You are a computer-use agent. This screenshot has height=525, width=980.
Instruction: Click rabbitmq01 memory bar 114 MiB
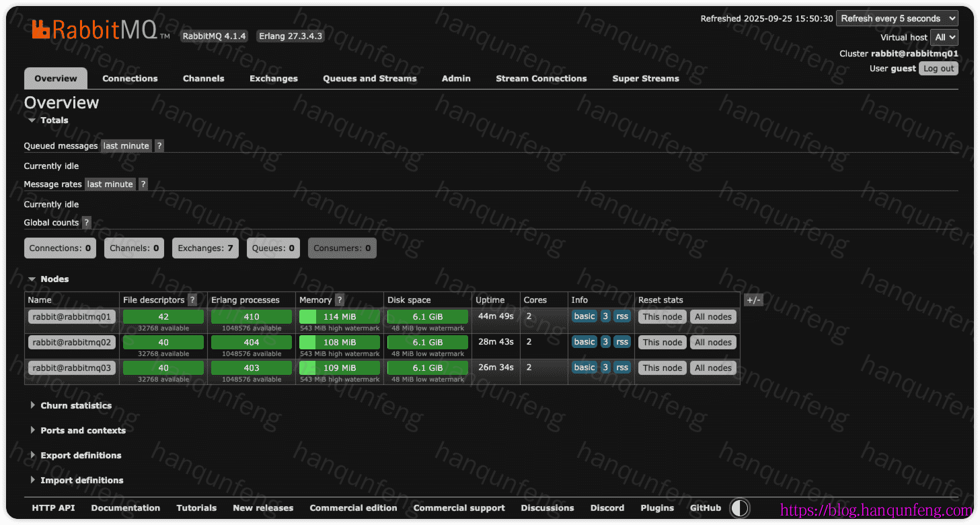pos(340,317)
